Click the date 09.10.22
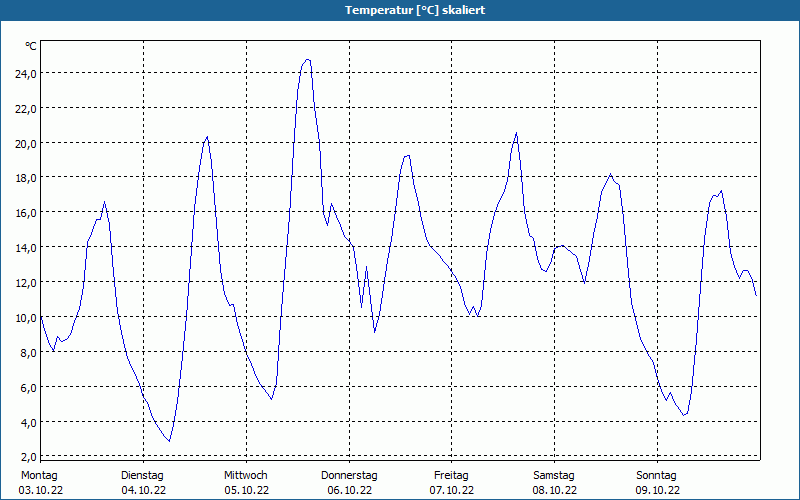 (x=657, y=490)
